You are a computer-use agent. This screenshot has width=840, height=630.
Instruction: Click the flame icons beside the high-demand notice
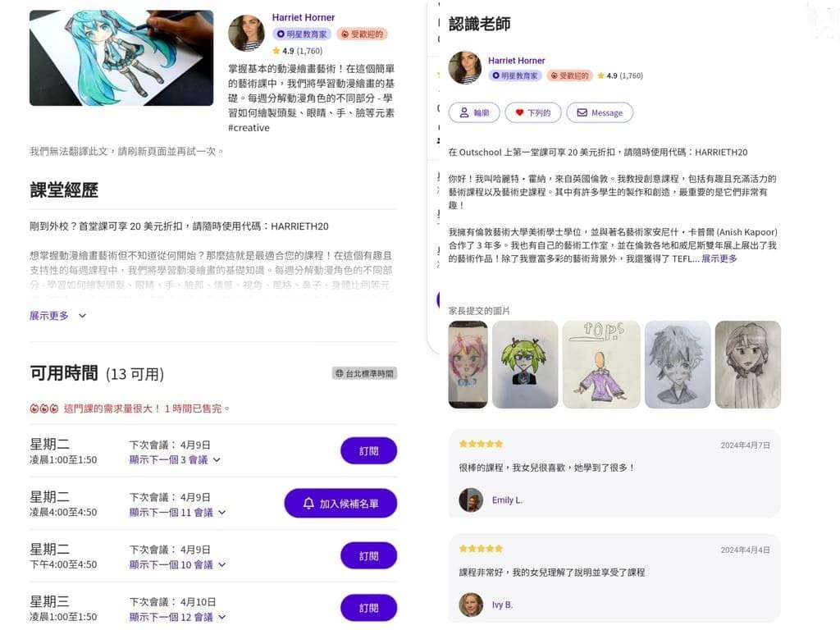tap(44, 409)
